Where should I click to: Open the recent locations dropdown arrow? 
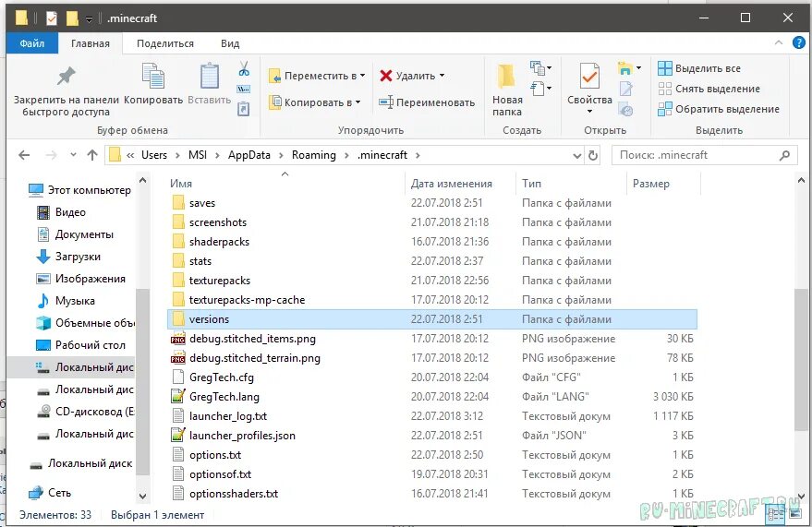[x=73, y=155]
